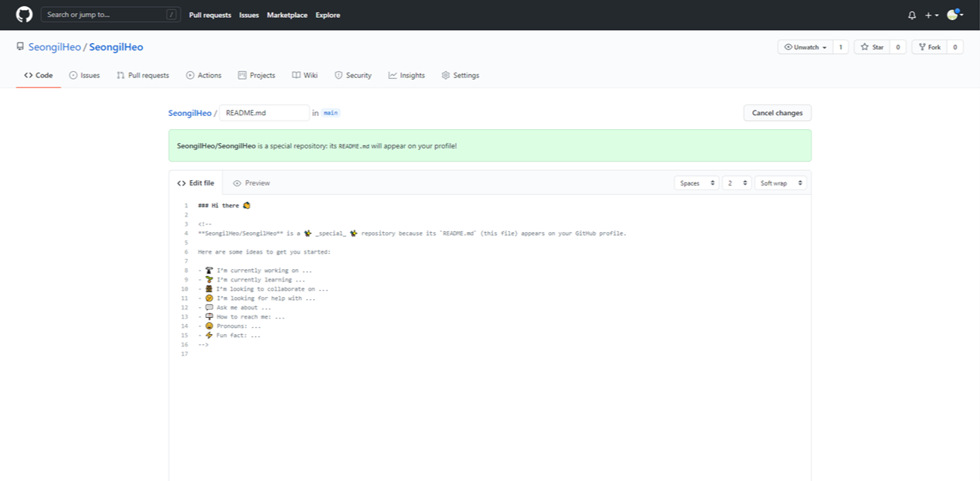View the watchers count 1
980x481 pixels.
pyautogui.click(x=841, y=47)
